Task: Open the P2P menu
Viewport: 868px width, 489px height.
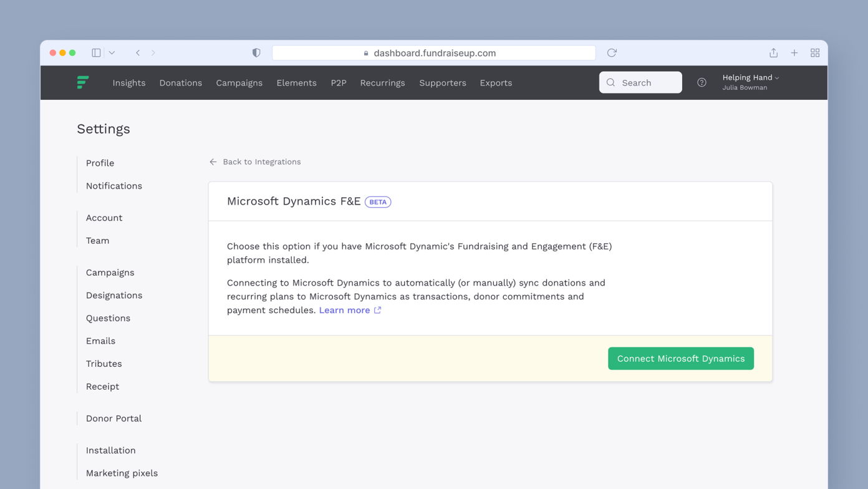Action: coord(339,83)
